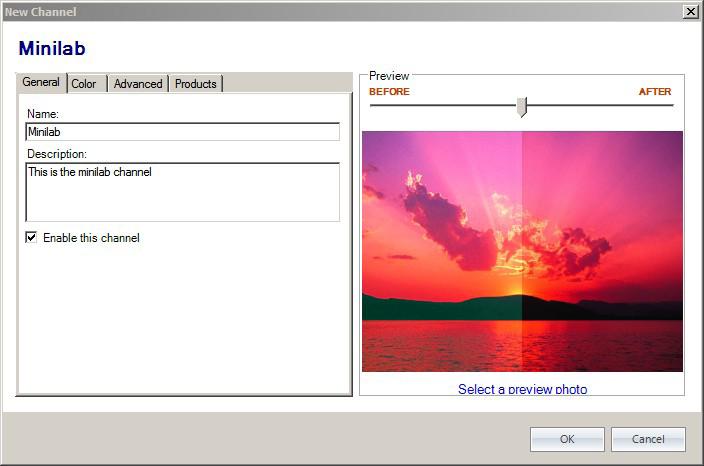Click the Description: label
Viewport: 704px width, 466px height.
(57, 154)
